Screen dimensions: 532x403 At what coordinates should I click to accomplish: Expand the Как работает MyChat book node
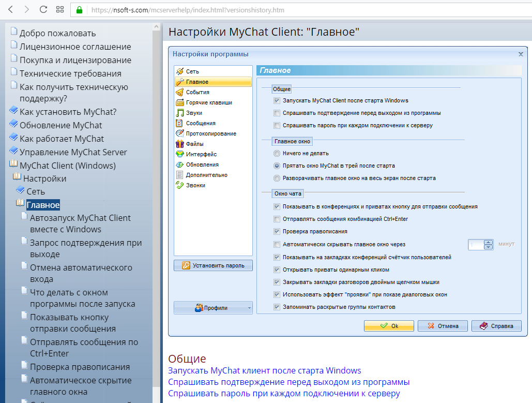click(13, 137)
